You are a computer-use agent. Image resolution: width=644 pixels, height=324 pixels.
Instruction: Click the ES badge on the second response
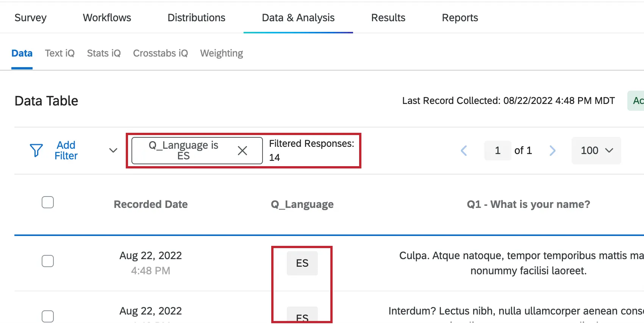302,317
